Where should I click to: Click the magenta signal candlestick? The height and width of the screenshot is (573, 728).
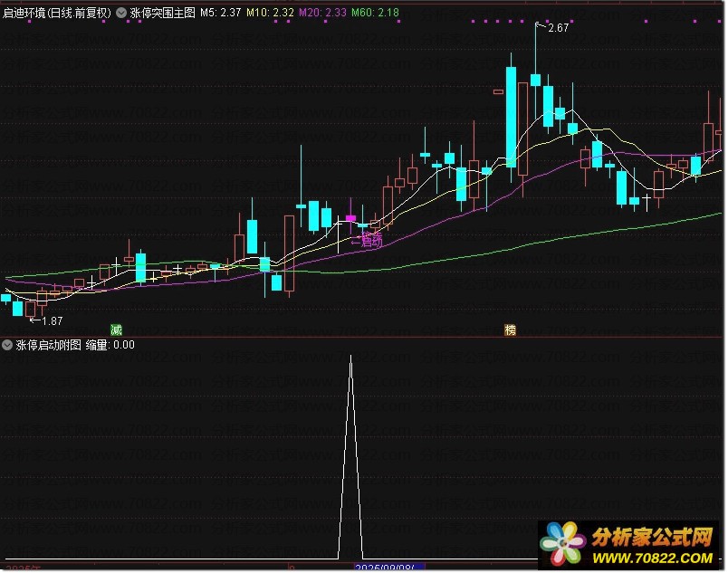(x=350, y=217)
